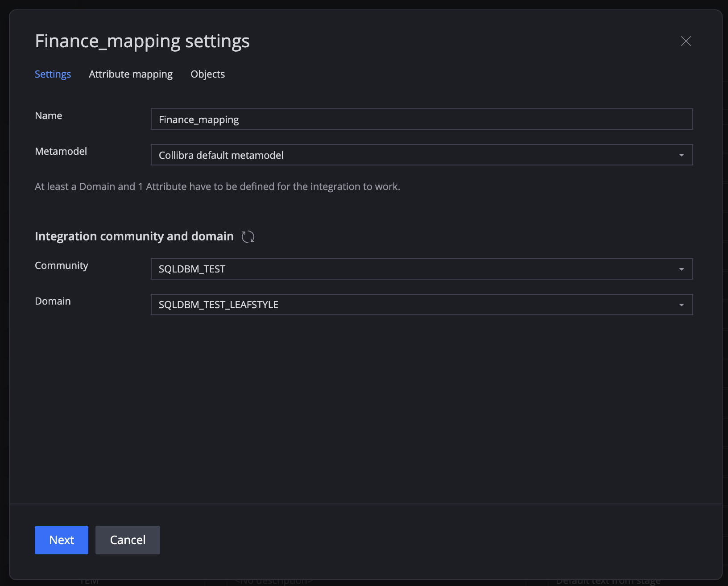Click the Metamodel field label
This screenshot has width=728, height=586.
click(61, 152)
